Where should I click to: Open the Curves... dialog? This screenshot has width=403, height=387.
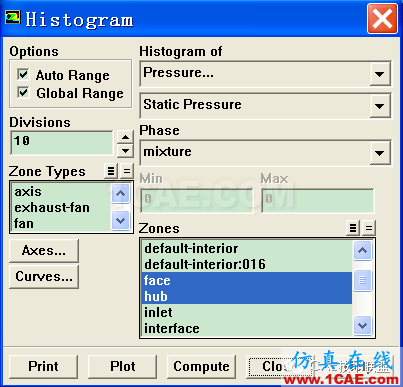44,277
